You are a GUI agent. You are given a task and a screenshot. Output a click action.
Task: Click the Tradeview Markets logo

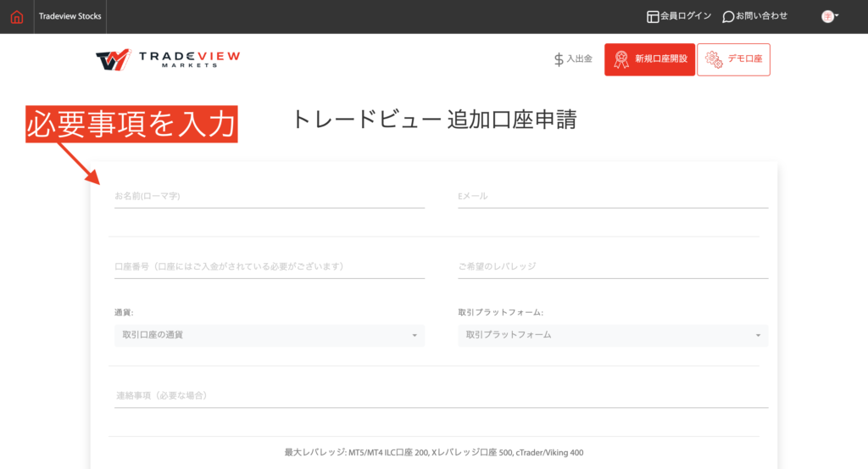point(168,59)
